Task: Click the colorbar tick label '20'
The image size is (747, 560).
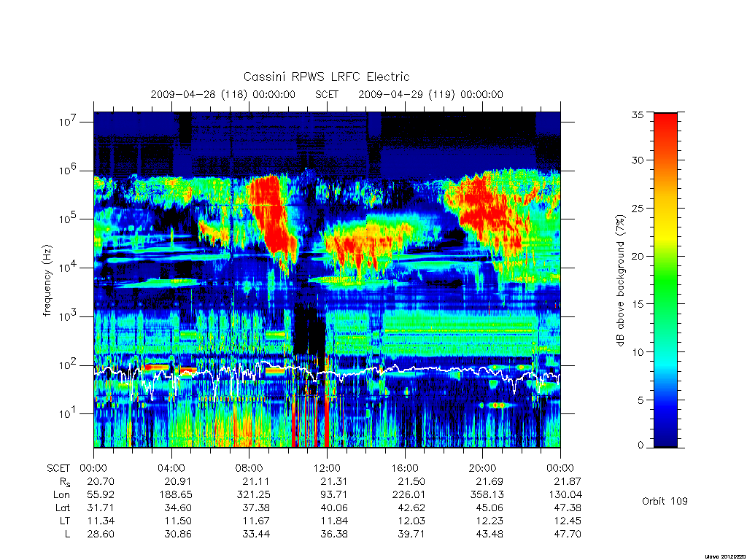Action: [637, 256]
